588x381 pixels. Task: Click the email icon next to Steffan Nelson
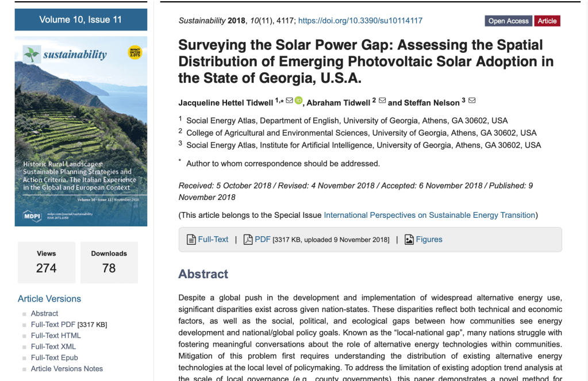click(x=471, y=98)
